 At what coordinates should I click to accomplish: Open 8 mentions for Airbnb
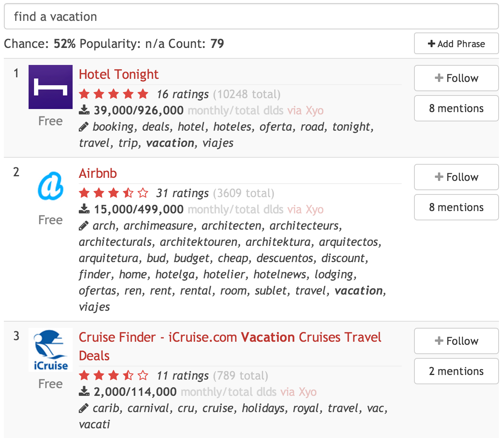456,207
